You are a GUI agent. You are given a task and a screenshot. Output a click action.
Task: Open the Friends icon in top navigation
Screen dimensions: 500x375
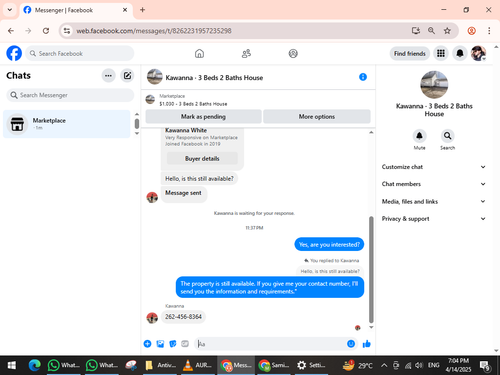click(x=246, y=53)
